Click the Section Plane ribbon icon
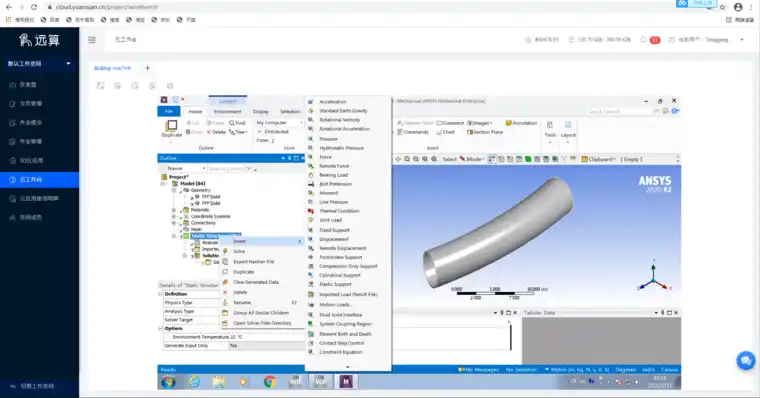The image size is (760, 398). (x=485, y=132)
